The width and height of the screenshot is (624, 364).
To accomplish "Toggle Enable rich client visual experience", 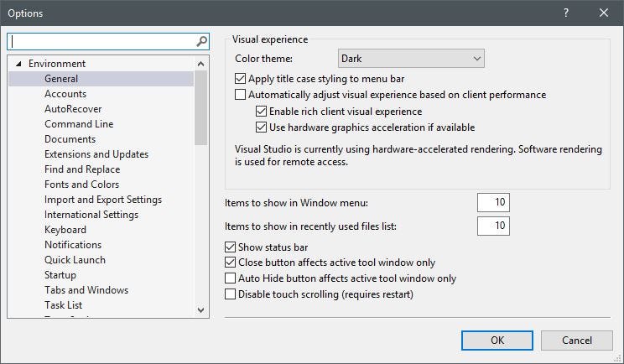I will tap(261, 111).
